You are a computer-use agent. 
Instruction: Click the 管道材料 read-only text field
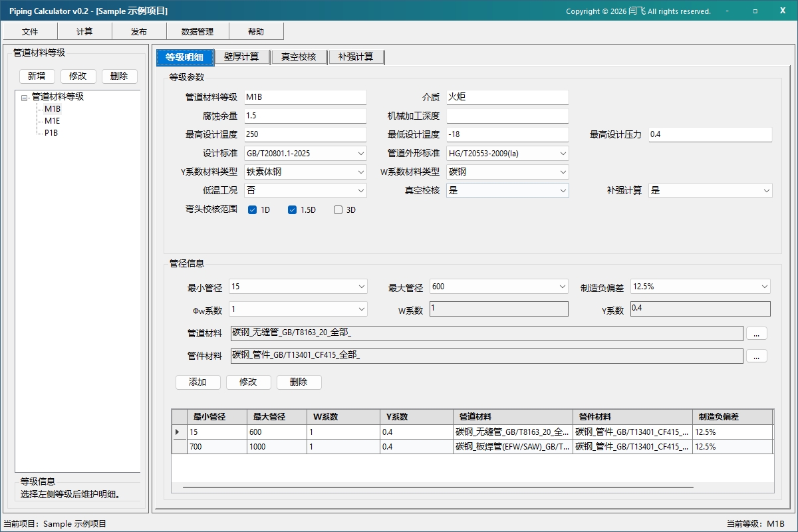[487, 333]
